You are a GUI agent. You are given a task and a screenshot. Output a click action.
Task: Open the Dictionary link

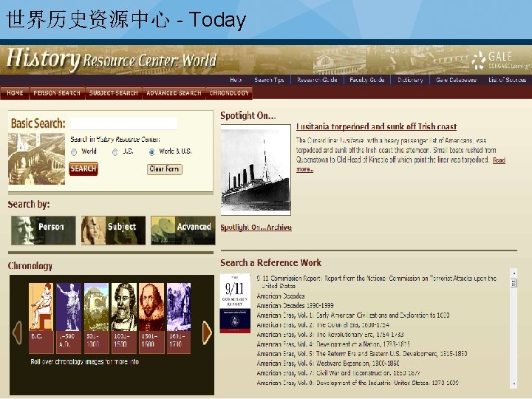pos(410,80)
